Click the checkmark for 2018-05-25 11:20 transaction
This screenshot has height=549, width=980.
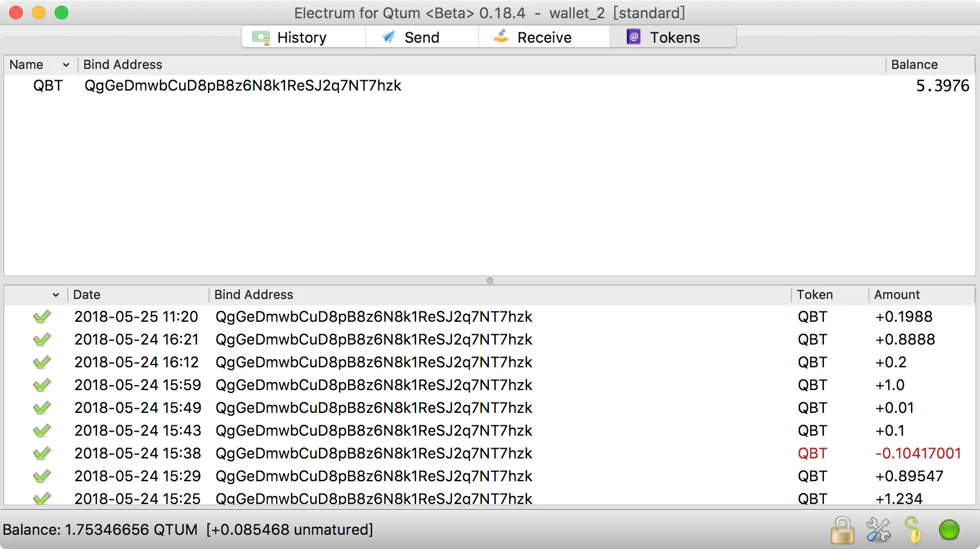[x=42, y=317]
